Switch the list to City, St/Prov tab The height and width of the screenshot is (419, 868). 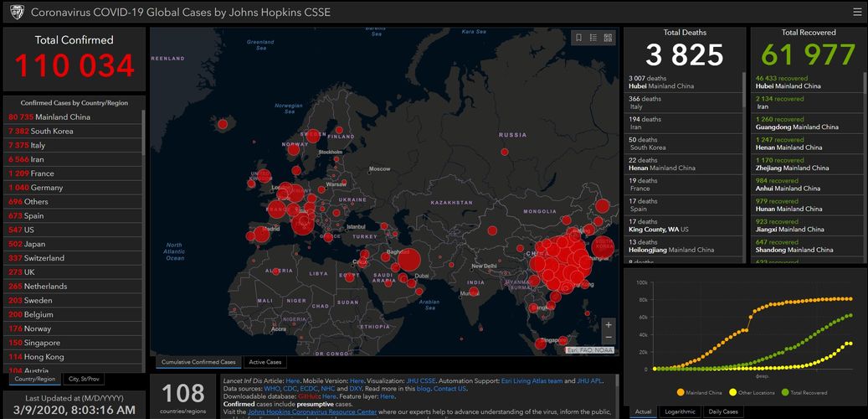(84, 379)
